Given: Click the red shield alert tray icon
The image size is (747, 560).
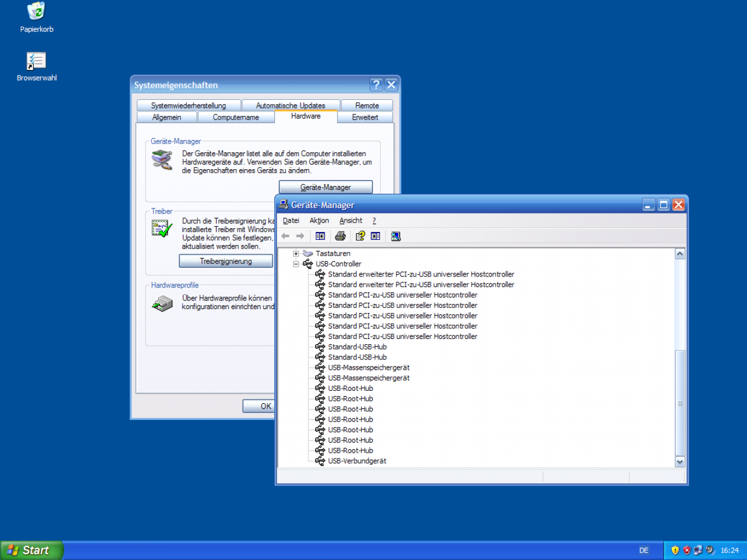Looking at the screenshot, I should 687,550.
